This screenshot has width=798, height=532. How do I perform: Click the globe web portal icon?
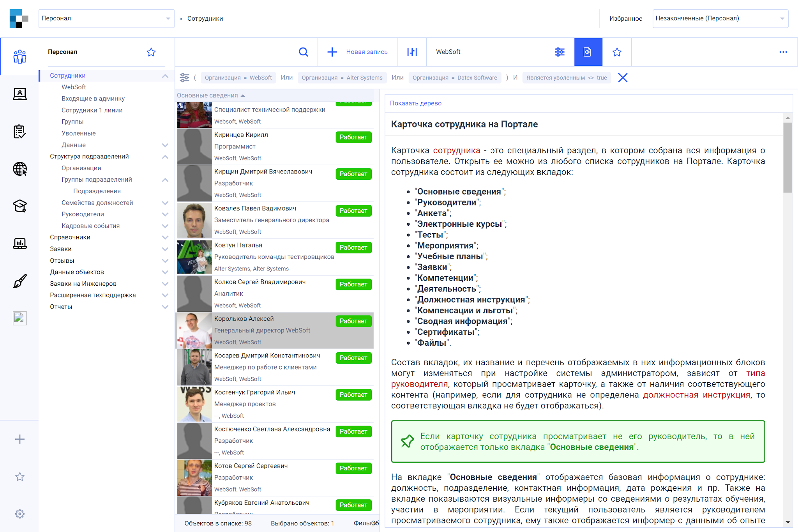(19, 169)
